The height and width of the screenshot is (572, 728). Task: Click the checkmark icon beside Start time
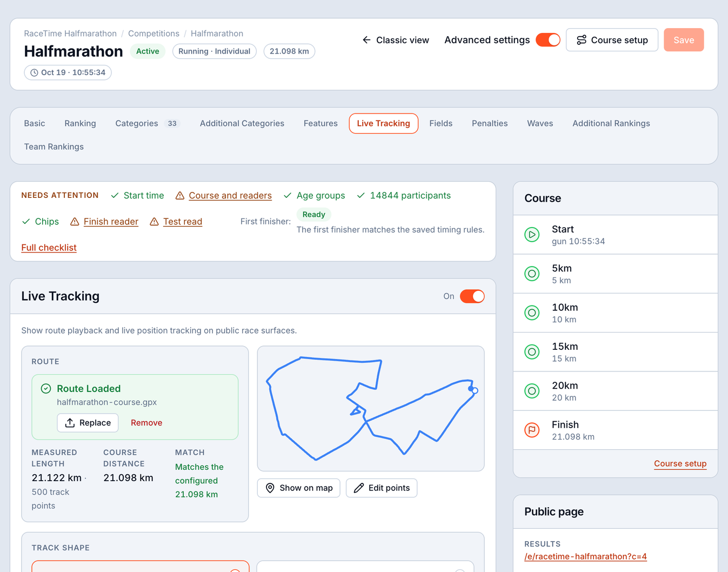tap(115, 195)
